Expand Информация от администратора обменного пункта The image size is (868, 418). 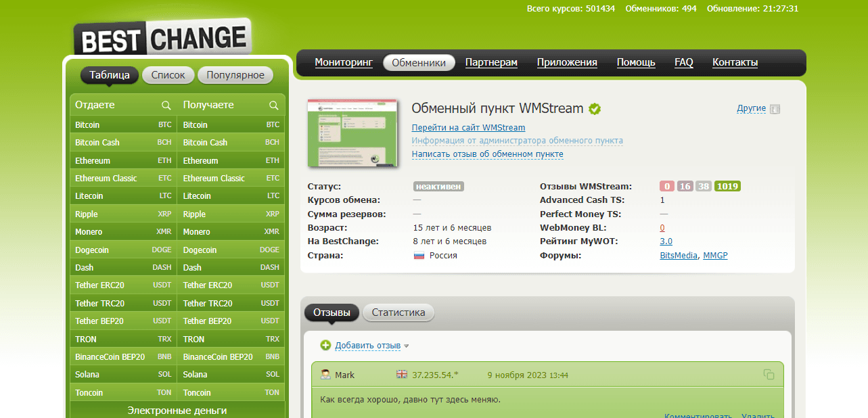click(517, 141)
